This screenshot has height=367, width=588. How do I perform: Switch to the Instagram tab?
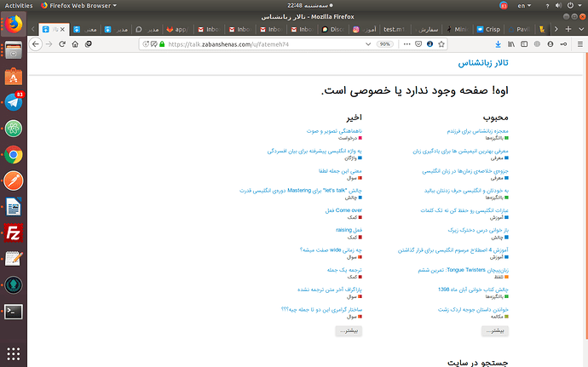(364, 29)
